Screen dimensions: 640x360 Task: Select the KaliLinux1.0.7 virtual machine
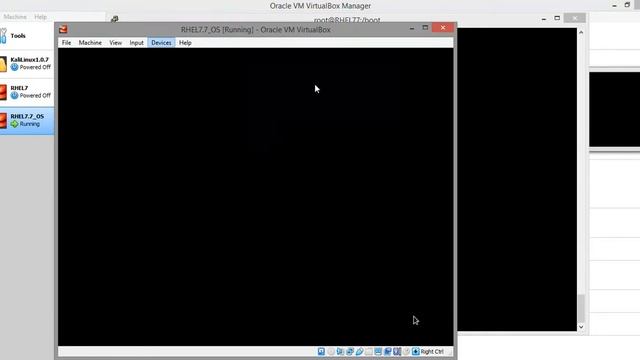tap(27, 64)
